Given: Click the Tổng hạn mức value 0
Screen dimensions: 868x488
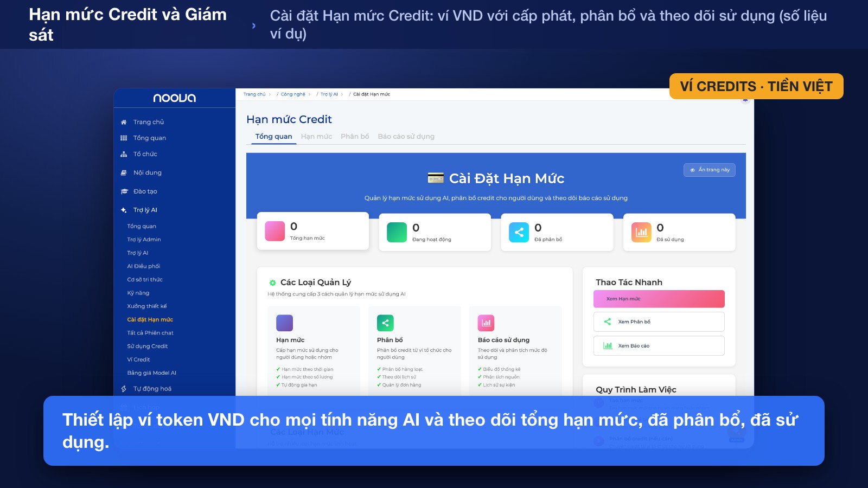Looking at the screenshot, I should pos(293,226).
